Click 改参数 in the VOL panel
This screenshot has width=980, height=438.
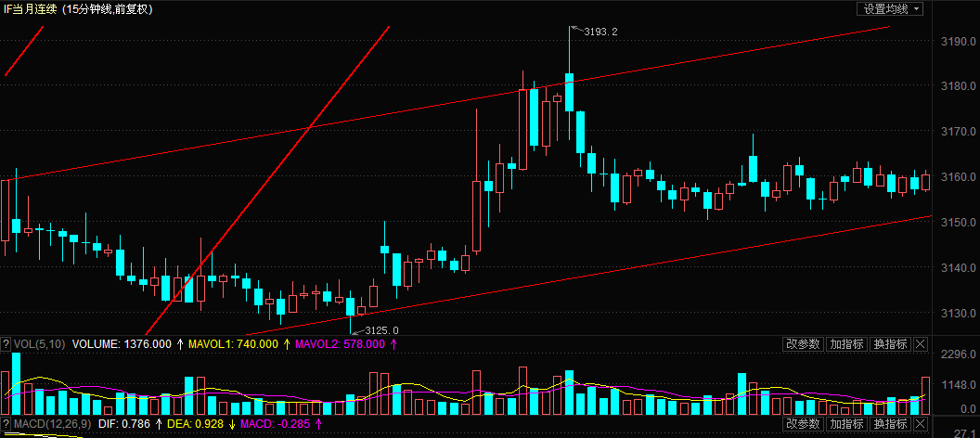(803, 343)
